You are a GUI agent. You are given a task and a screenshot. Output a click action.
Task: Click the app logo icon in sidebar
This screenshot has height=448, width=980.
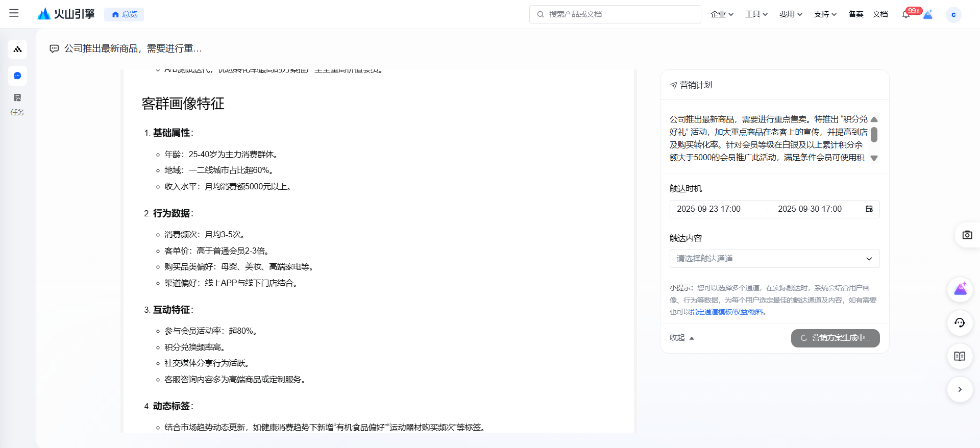click(x=17, y=49)
